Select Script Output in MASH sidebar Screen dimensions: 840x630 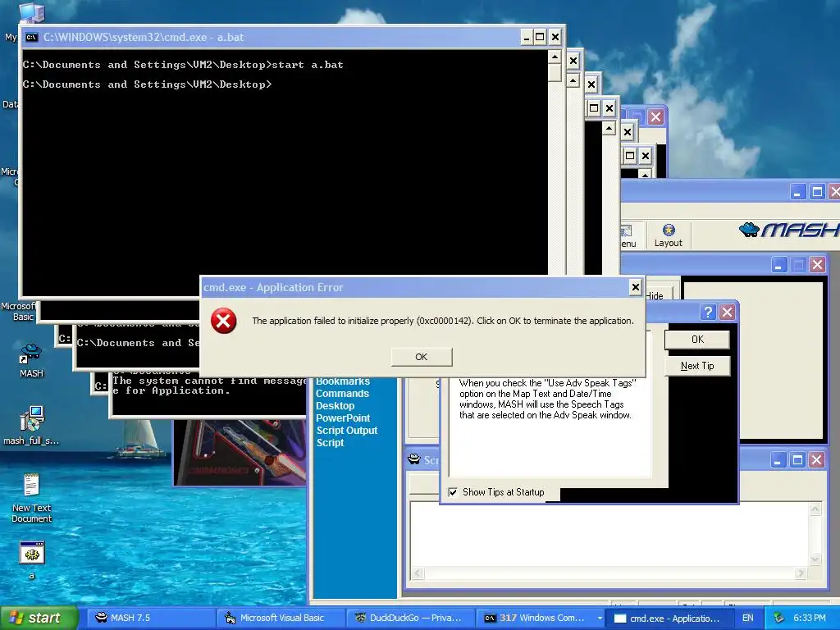[x=347, y=431]
